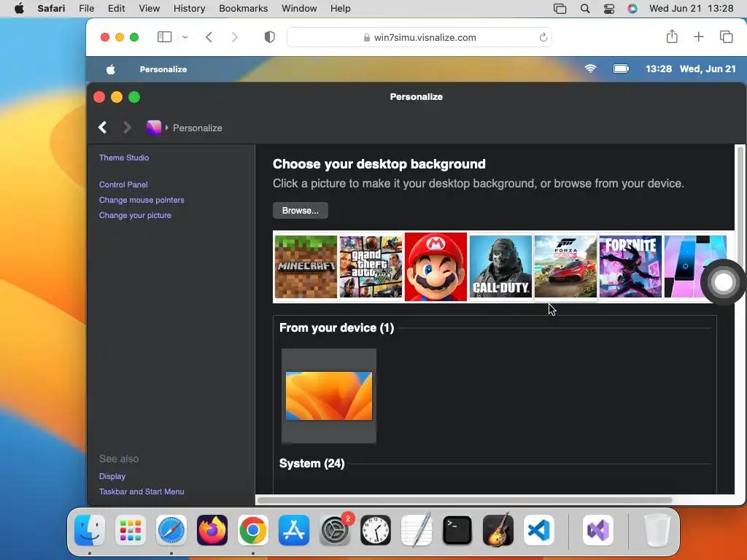This screenshot has width=747, height=560.
Task: Click the simulated menu bar clock 13:28
Action: 659,69
